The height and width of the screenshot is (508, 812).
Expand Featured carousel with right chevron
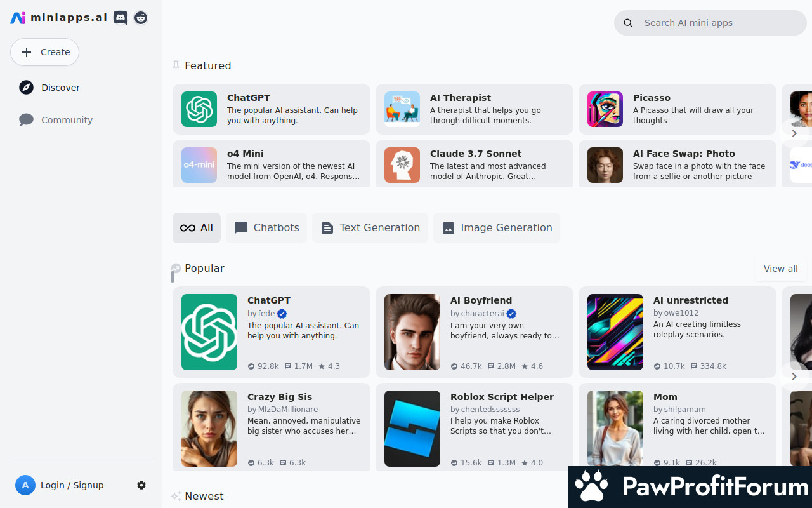[x=794, y=133]
